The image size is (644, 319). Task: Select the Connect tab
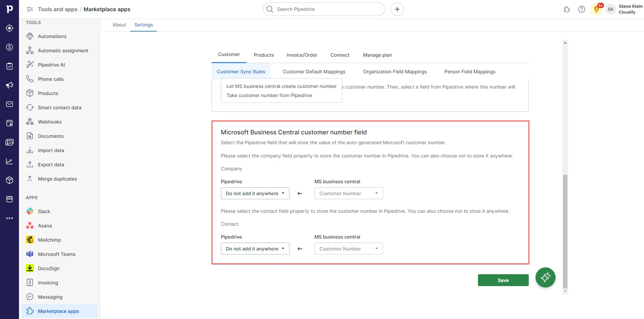[x=340, y=55]
